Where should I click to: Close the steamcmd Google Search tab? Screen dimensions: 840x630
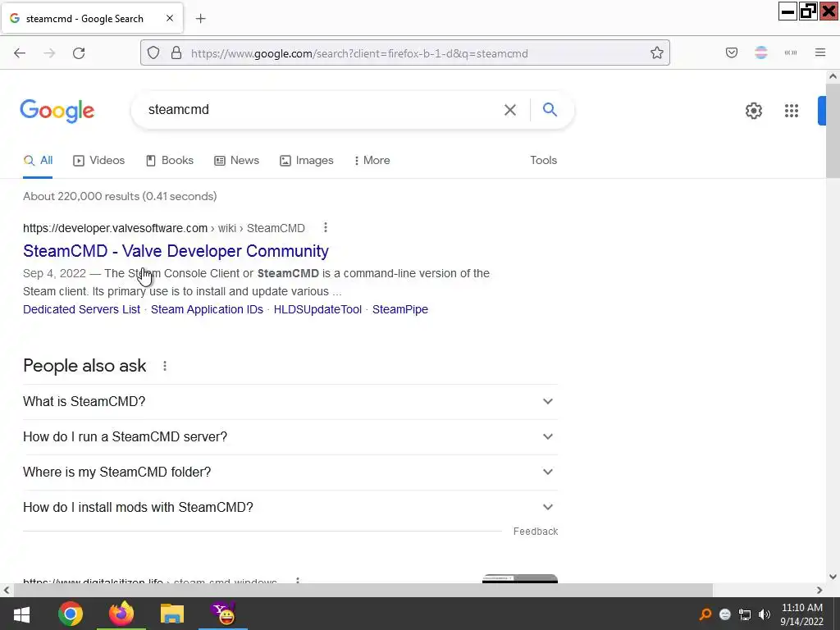[x=170, y=18]
